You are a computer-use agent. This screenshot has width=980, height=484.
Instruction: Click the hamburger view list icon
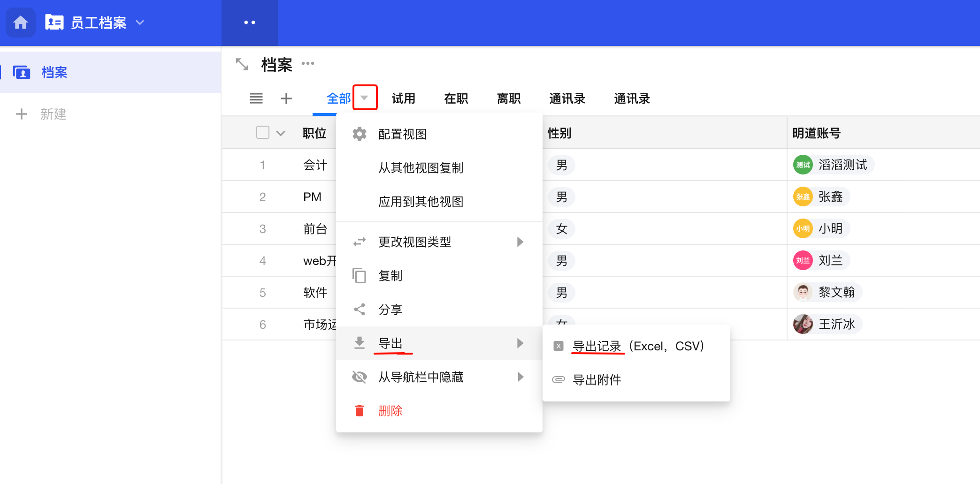tap(256, 98)
